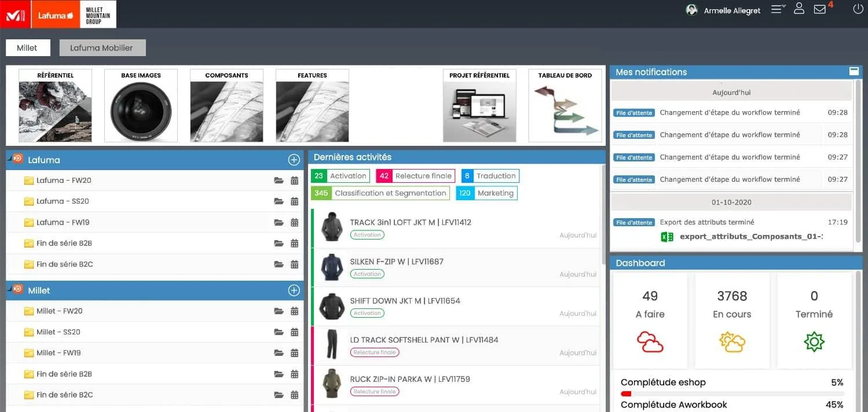868x412 pixels.
Task: Open calendar icon for Lafuma - FW19
Action: (294, 222)
